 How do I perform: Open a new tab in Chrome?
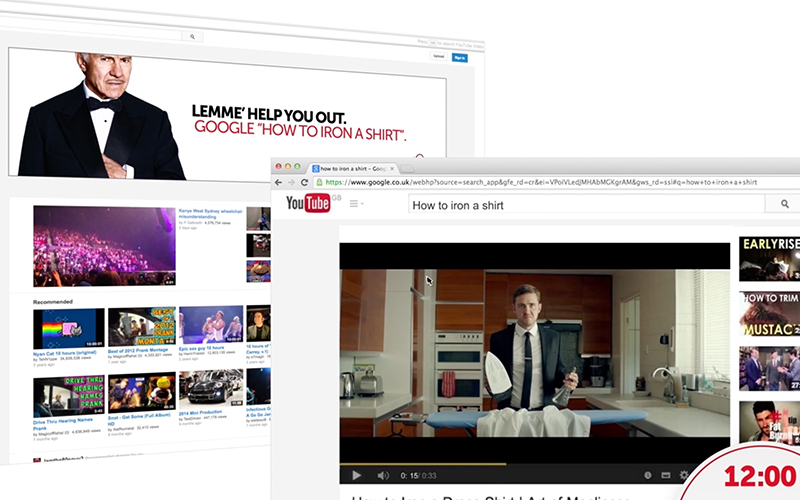point(407,169)
